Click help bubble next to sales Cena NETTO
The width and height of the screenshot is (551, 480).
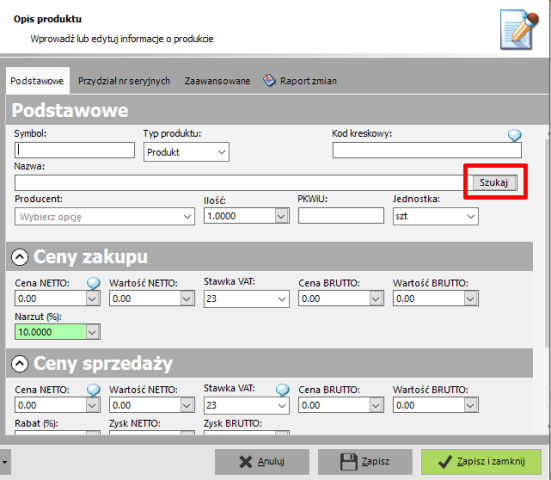(93, 390)
